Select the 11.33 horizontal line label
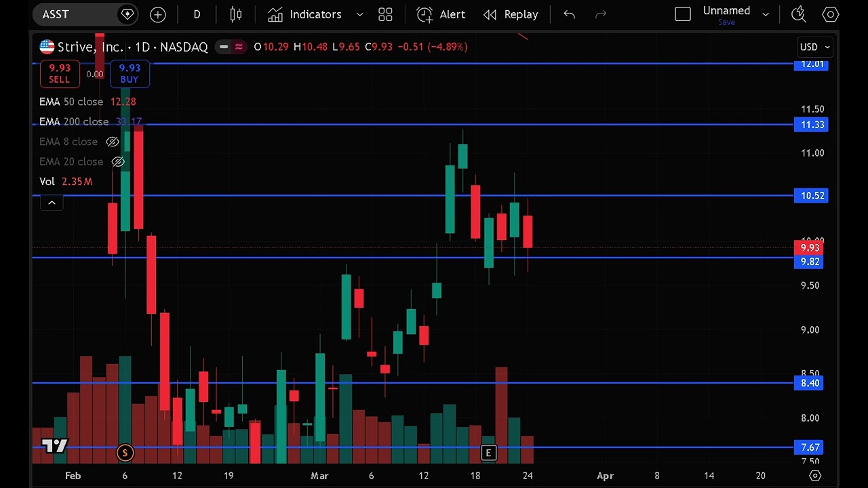Viewport: 868px width, 488px height. 812,125
